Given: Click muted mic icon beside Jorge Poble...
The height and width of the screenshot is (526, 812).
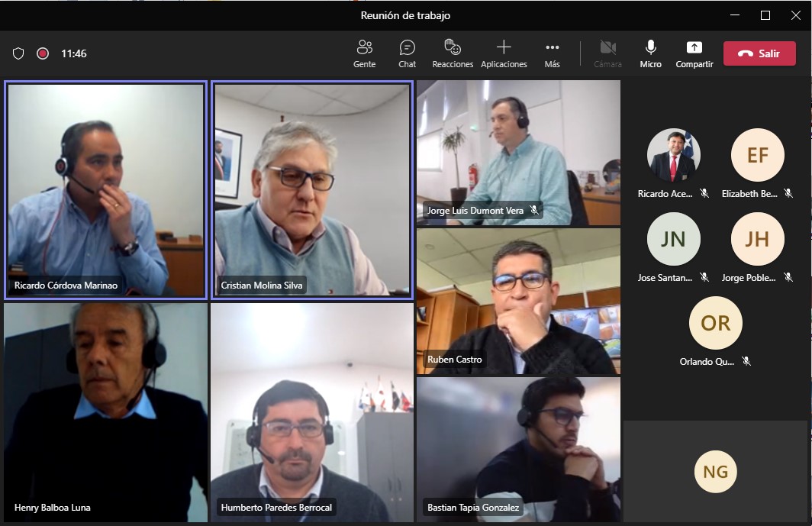Looking at the screenshot, I should 788,277.
